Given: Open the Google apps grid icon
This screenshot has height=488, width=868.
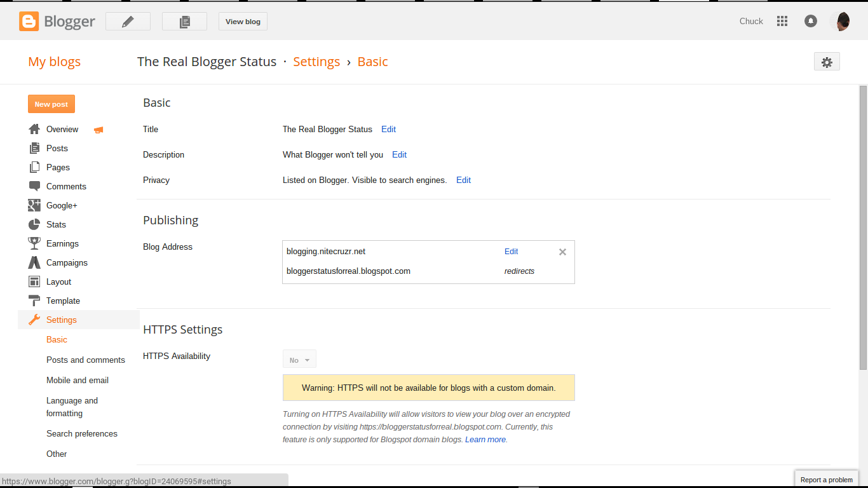Looking at the screenshot, I should (x=782, y=21).
